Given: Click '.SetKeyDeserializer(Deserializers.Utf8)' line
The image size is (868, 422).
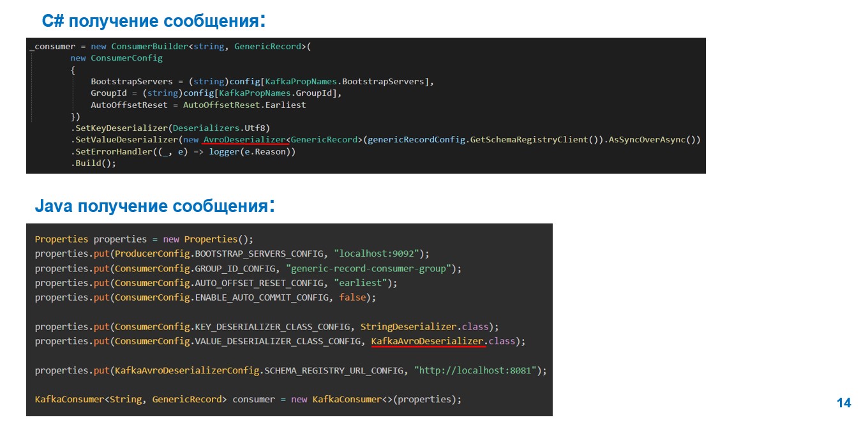Looking at the screenshot, I should click(x=170, y=128).
